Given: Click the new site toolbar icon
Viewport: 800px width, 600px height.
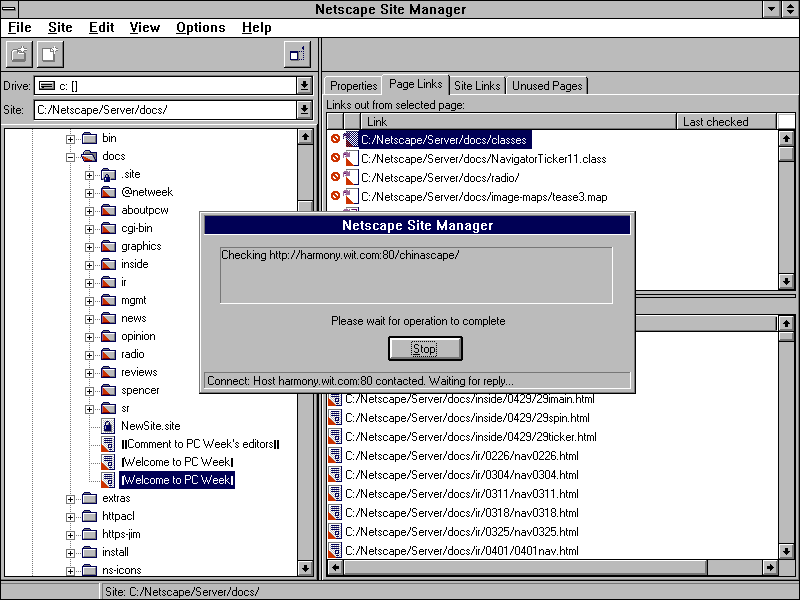Looking at the screenshot, I should pyautogui.click(x=19, y=54).
